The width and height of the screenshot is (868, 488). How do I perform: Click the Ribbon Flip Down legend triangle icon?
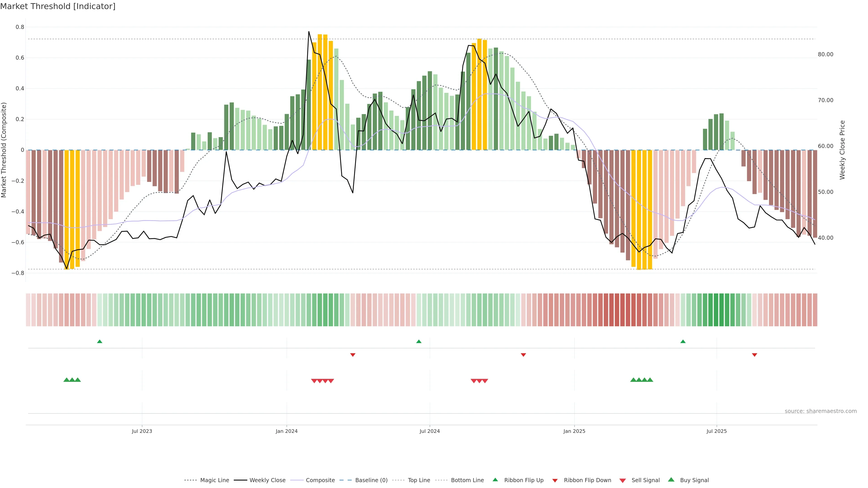coord(555,481)
